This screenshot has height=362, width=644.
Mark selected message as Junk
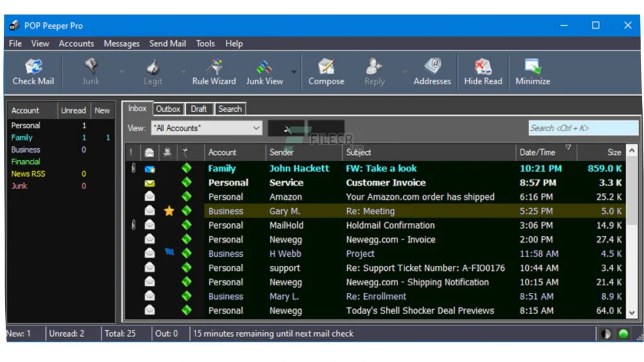click(x=90, y=71)
